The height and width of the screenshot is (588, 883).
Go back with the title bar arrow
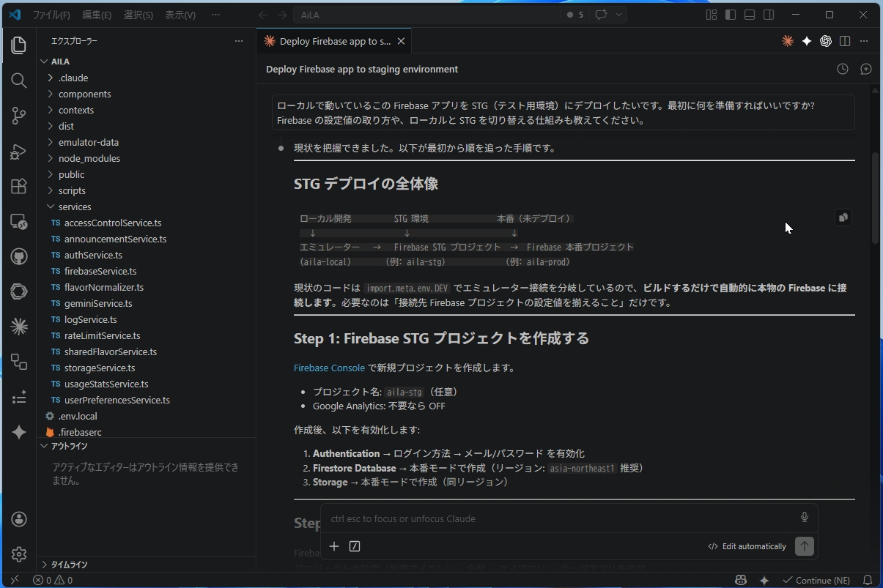pos(263,15)
